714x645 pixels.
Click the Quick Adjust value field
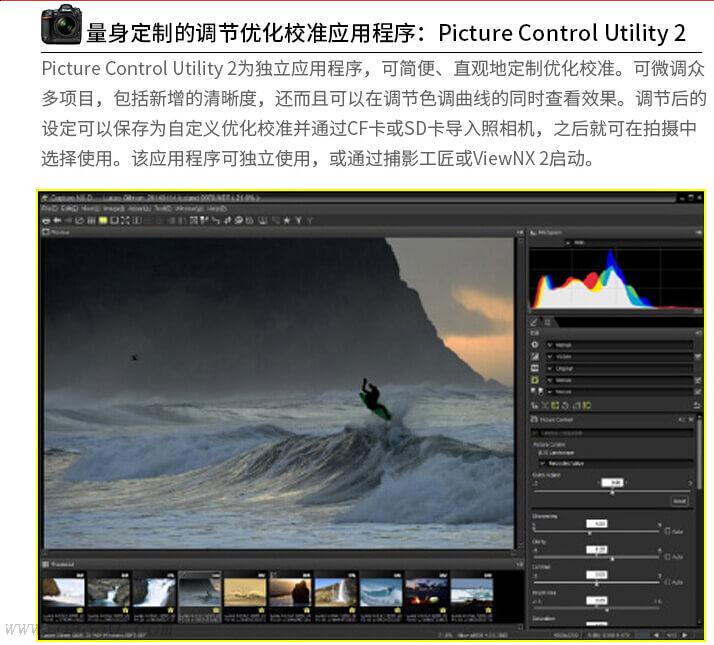[612, 482]
